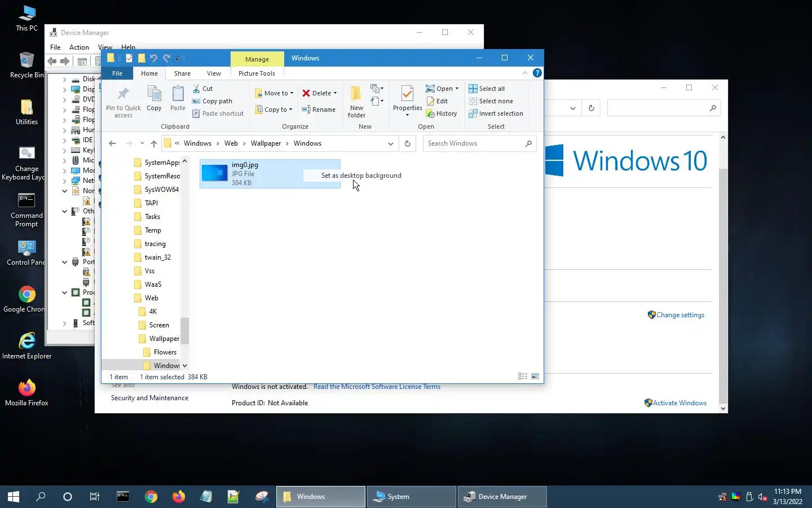Open the Copy to dropdown
Viewport: 812px width, 508px height.
click(273, 110)
